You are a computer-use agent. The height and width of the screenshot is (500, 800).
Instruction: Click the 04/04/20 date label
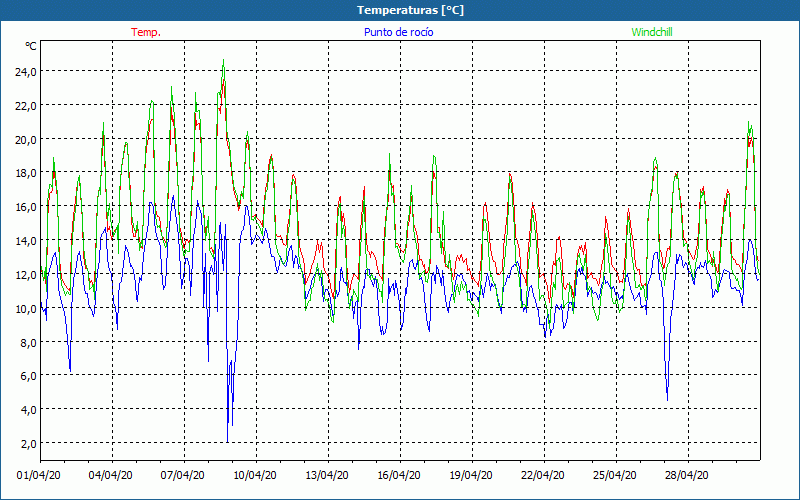(111, 475)
